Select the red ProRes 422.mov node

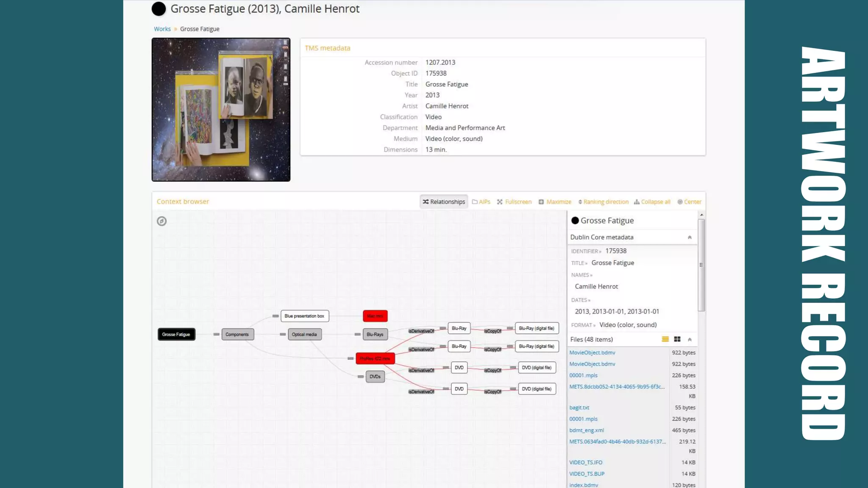click(x=375, y=359)
